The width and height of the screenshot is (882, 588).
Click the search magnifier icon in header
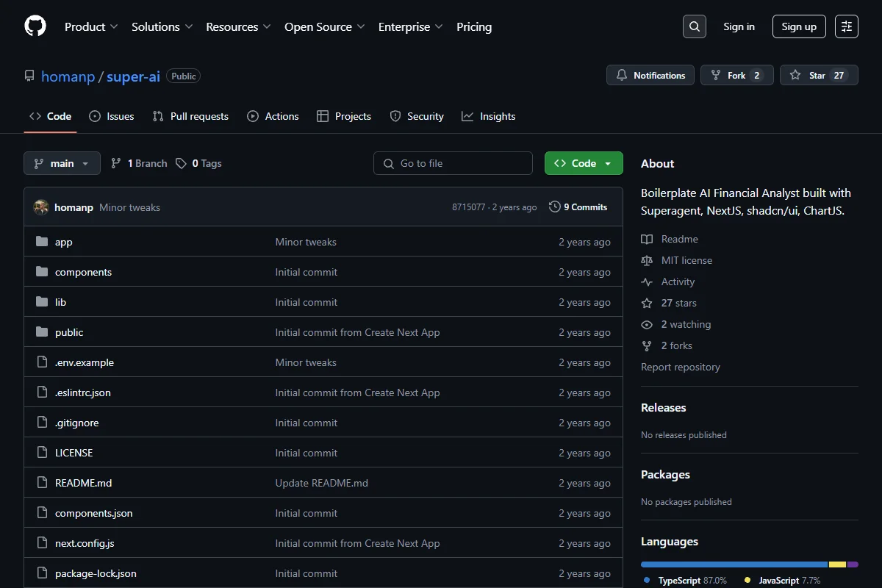(695, 26)
